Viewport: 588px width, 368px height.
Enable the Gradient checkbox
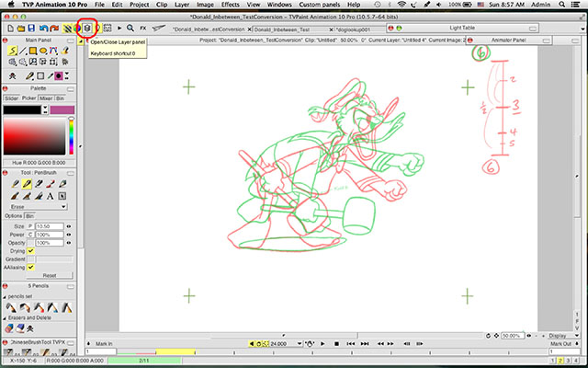click(x=31, y=259)
